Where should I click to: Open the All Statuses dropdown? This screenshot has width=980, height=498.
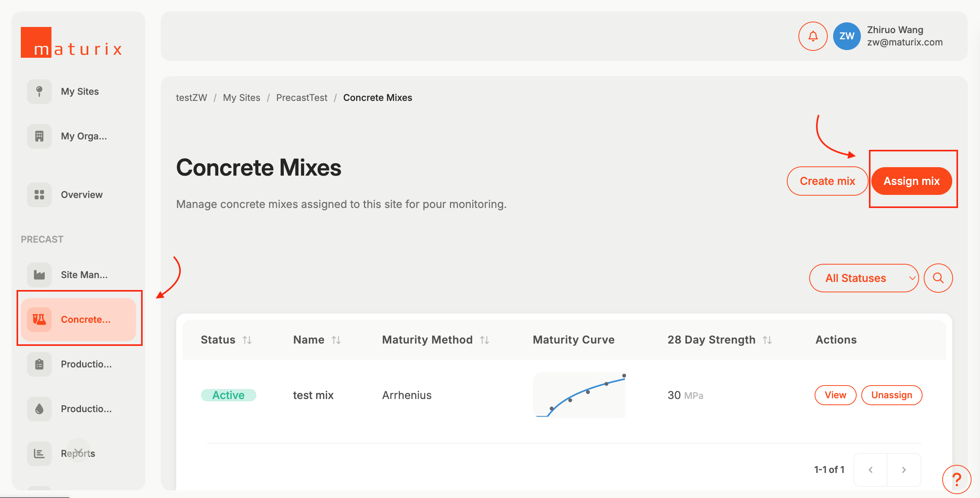[x=864, y=278]
